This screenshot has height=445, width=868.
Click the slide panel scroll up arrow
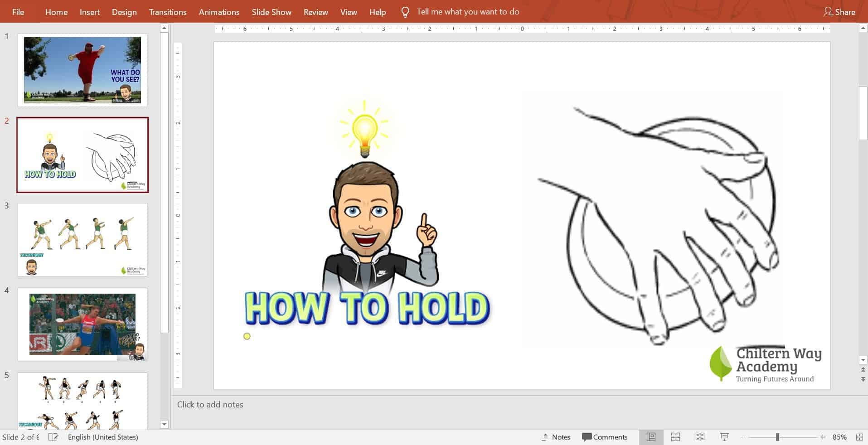coord(164,28)
